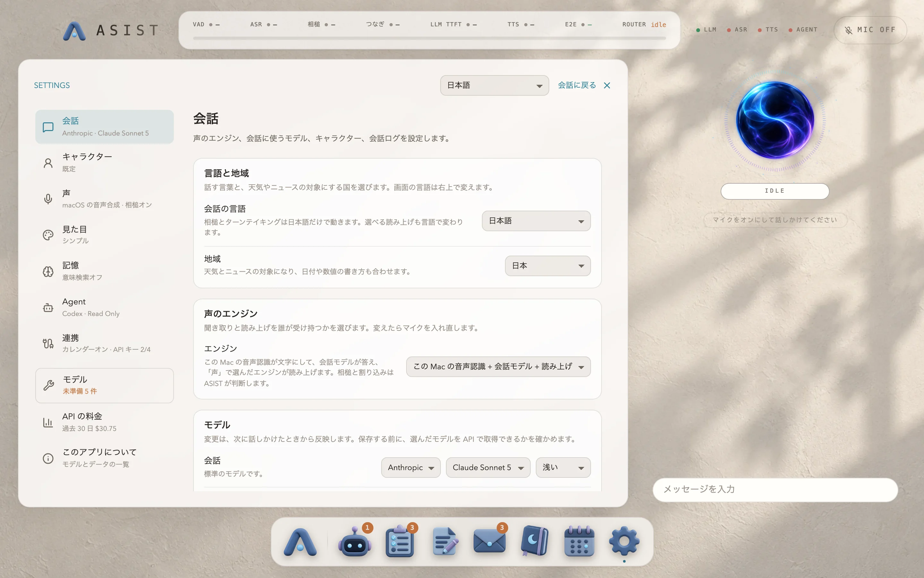
Task: Open the notes pencil icon in the dock
Action: (x=445, y=541)
